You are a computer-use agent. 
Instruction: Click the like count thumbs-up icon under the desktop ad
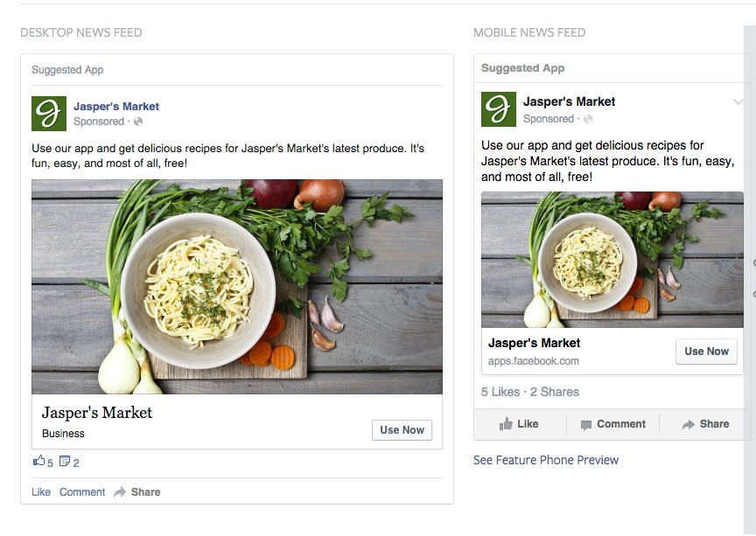[37, 461]
